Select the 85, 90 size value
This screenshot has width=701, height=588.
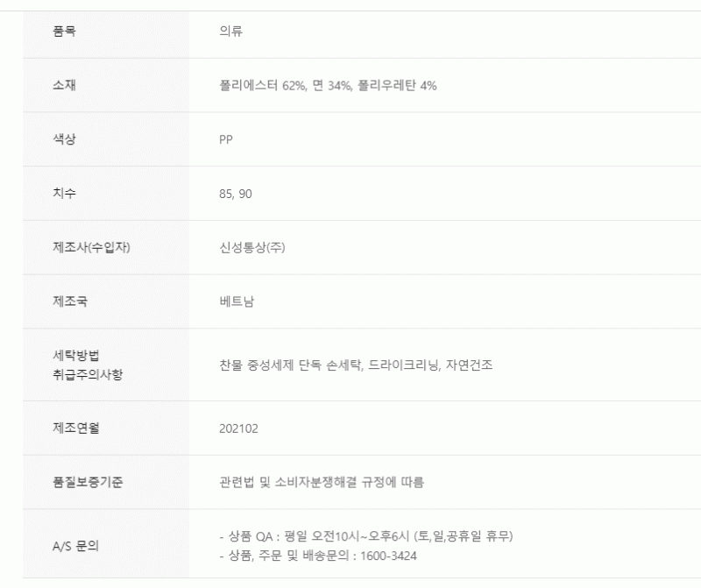point(236,194)
